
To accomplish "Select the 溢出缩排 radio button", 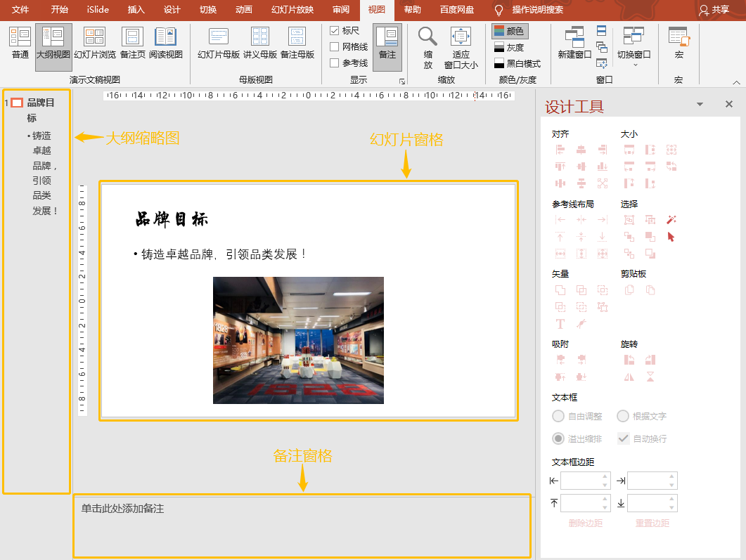I will (x=558, y=438).
